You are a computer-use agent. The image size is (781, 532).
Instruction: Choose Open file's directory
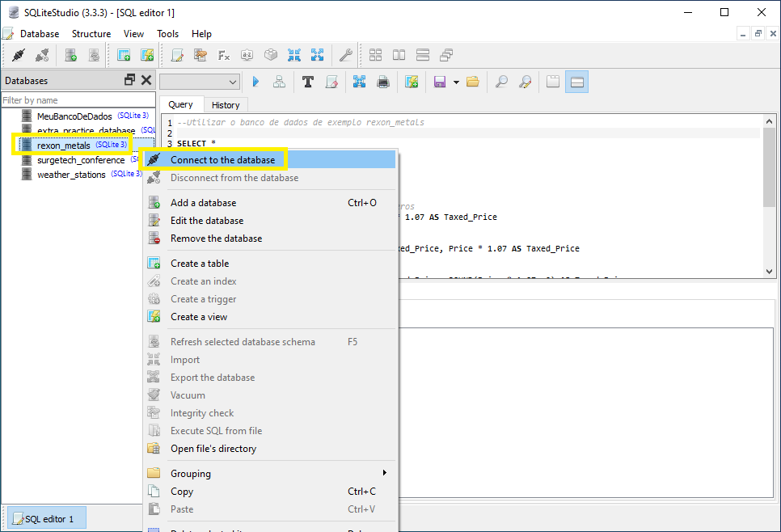269,449
